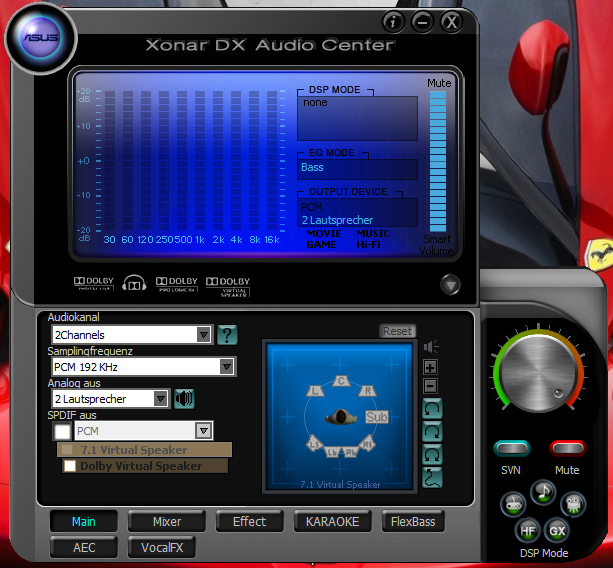Click GAME in the display panel
Image resolution: width=613 pixels, height=568 pixels.
(321, 245)
